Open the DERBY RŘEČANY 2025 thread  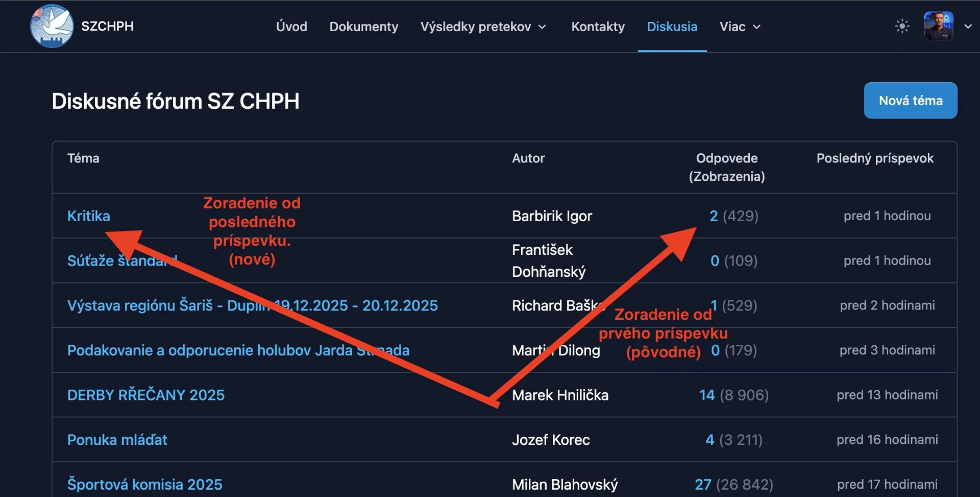146,395
